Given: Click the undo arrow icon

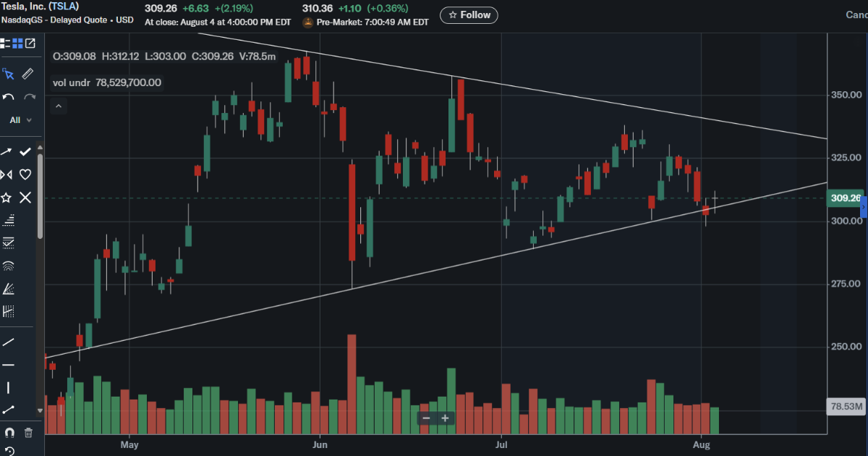Looking at the screenshot, I should tap(8, 97).
